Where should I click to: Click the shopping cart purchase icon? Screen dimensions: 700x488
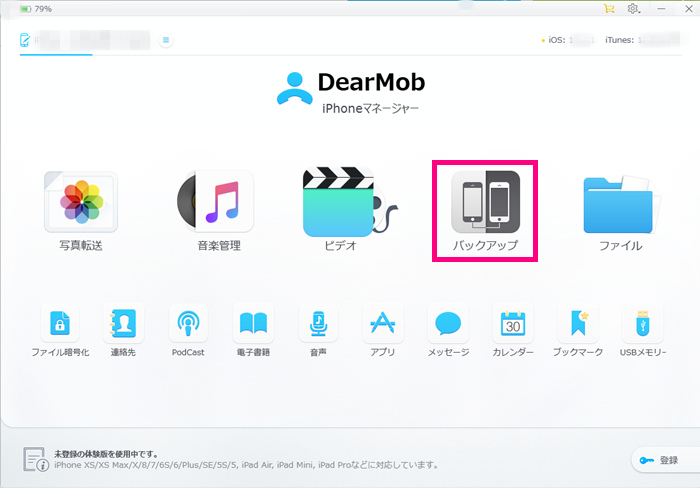tap(609, 8)
